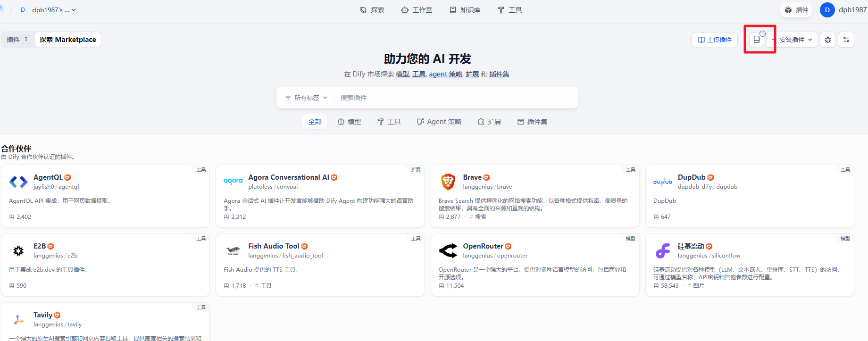
Task: Select the Agent 策略 category tab
Action: (439, 122)
